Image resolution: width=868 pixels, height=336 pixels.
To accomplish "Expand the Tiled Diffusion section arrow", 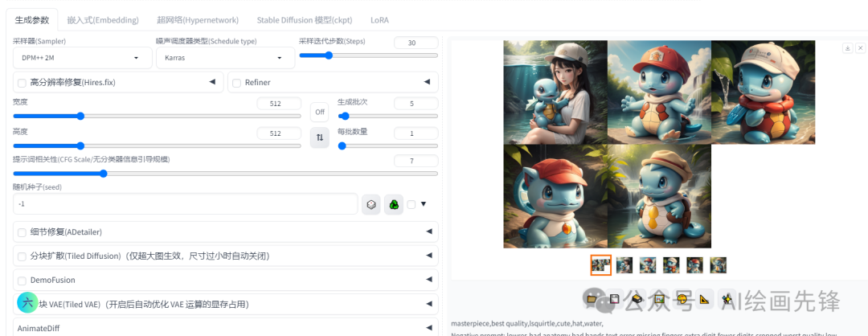I will coord(428,255).
